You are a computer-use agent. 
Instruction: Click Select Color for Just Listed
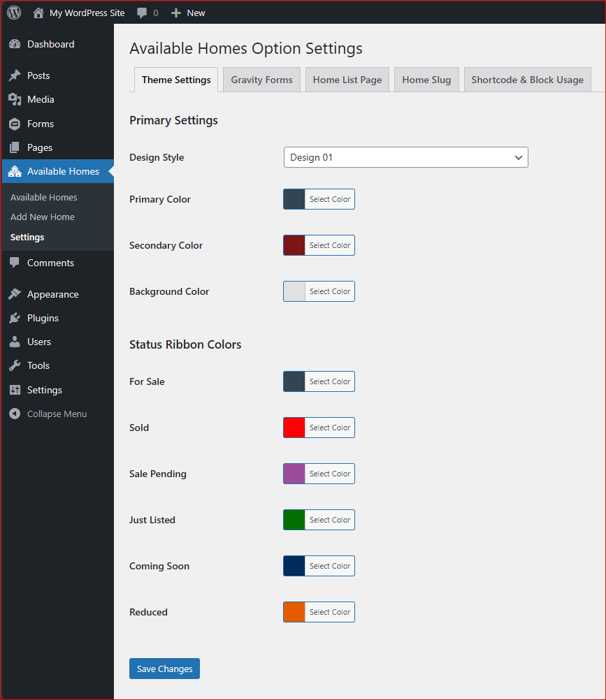click(x=330, y=520)
